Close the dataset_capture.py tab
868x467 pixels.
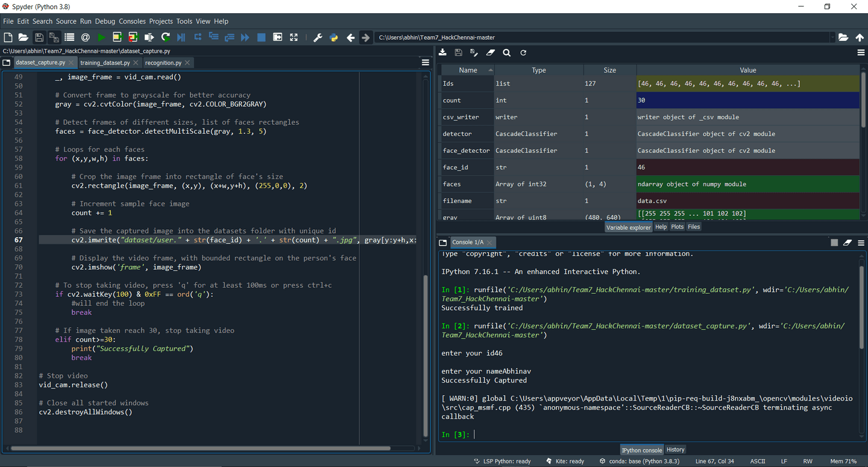click(x=71, y=62)
